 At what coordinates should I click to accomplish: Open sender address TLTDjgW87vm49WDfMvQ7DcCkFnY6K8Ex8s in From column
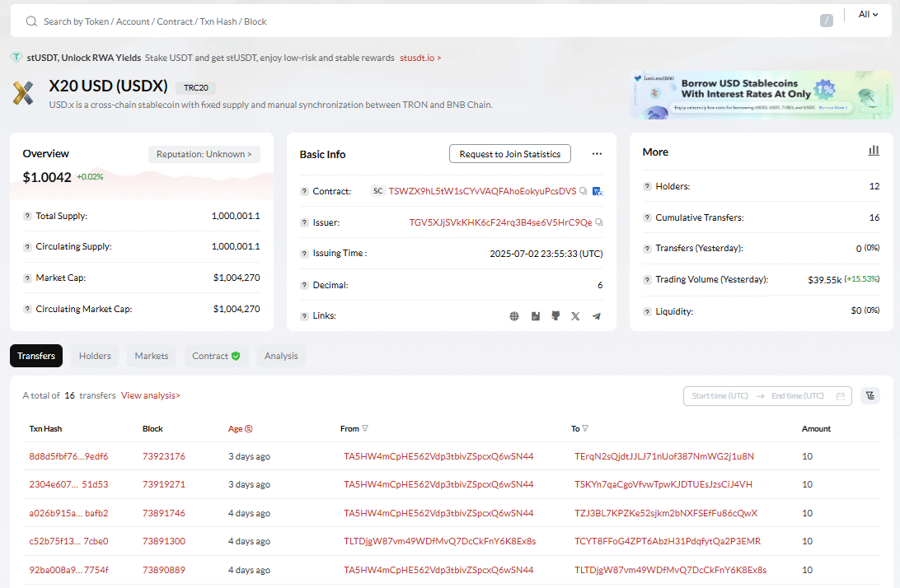click(x=439, y=542)
